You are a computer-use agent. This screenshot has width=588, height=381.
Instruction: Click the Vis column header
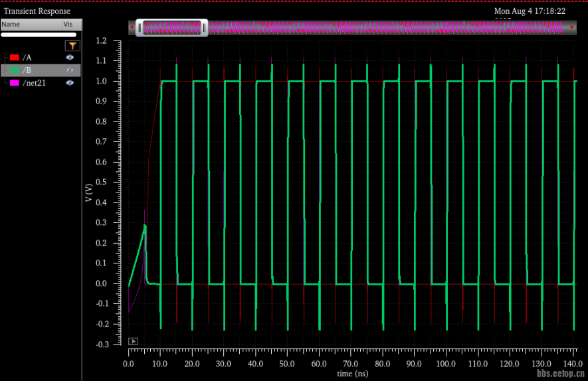(72, 25)
